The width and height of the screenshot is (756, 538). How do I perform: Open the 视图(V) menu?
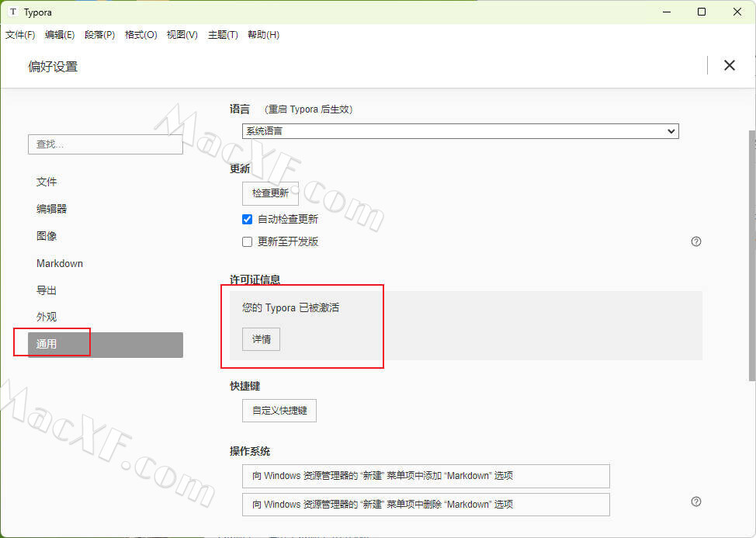182,35
